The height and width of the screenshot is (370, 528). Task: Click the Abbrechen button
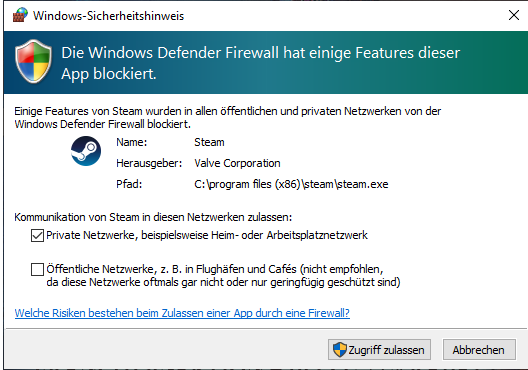(479, 350)
